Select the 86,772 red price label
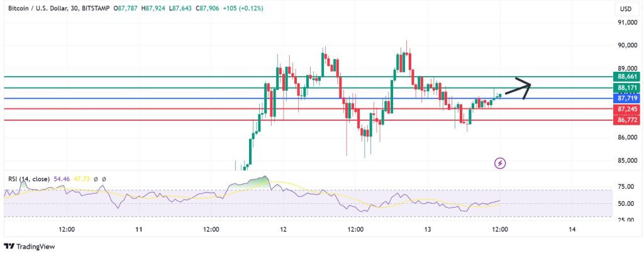The width and height of the screenshot is (644, 253). tap(627, 120)
